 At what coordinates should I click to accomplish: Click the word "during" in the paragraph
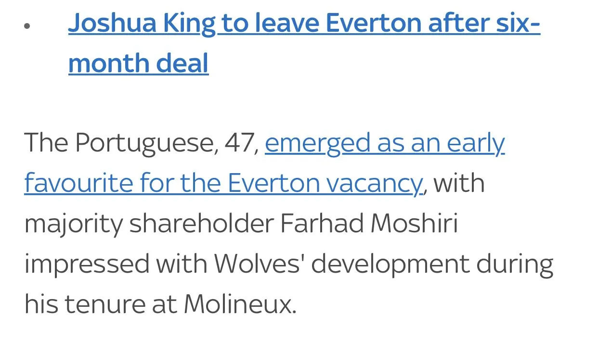point(515,264)
